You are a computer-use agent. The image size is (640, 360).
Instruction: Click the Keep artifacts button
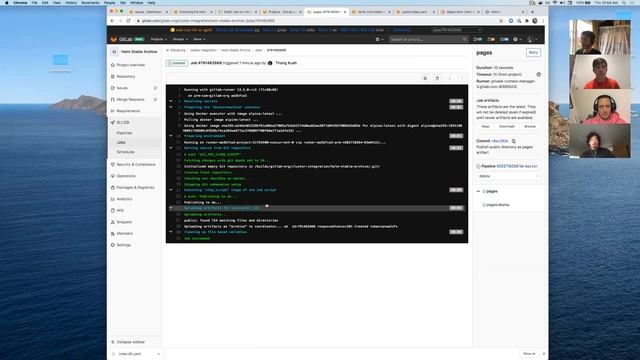485,127
